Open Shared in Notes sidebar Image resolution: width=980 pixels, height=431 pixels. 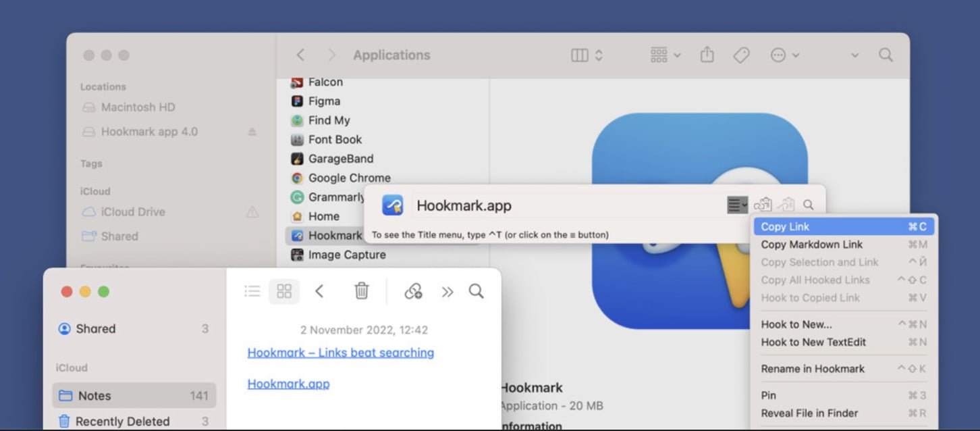tap(134, 329)
